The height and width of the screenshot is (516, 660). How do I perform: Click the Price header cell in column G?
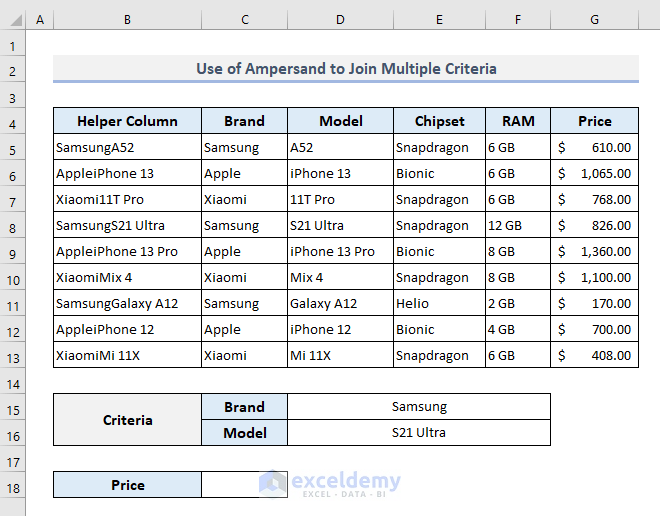click(594, 121)
